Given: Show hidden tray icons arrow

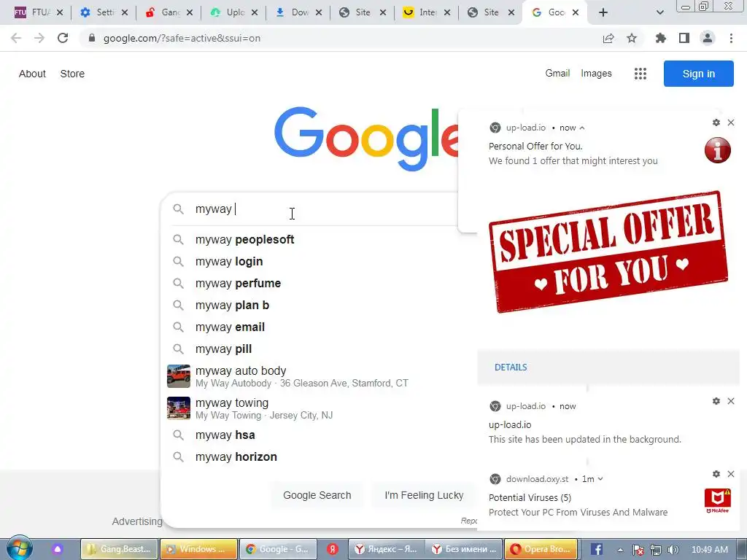Looking at the screenshot, I should pos(620,550).
